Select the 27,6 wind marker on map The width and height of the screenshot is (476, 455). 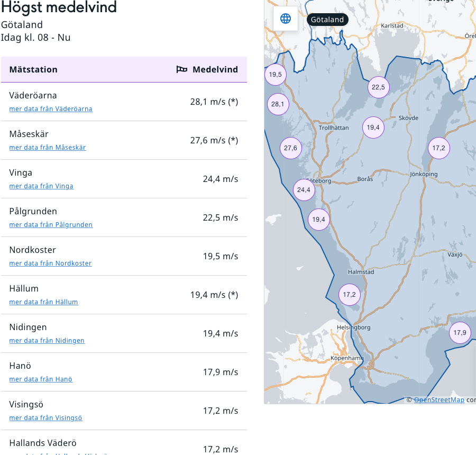click(x=290, y=148)
